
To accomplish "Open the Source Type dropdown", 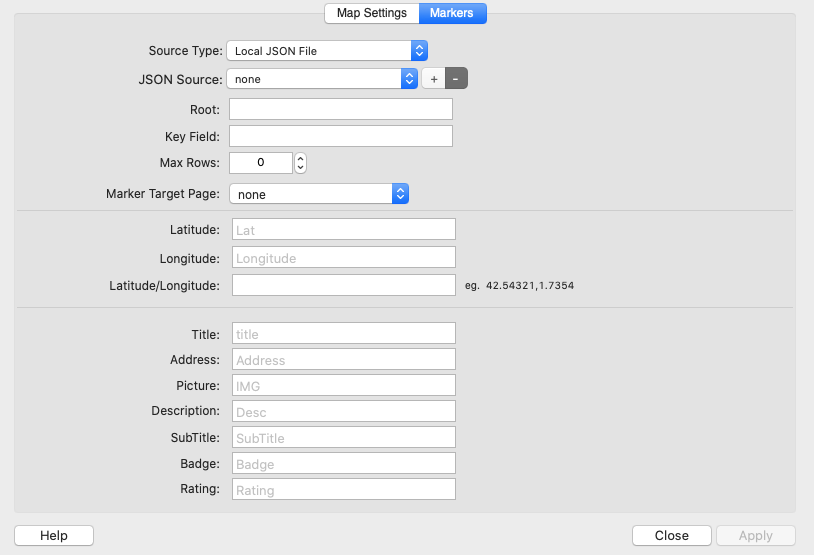I will 327,50.
